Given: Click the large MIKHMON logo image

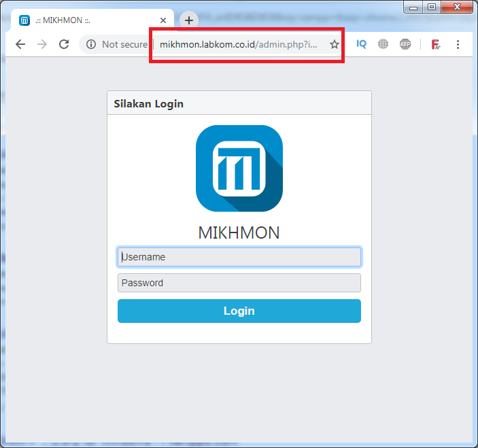Looking at the screenshot, I should (239, 168).
